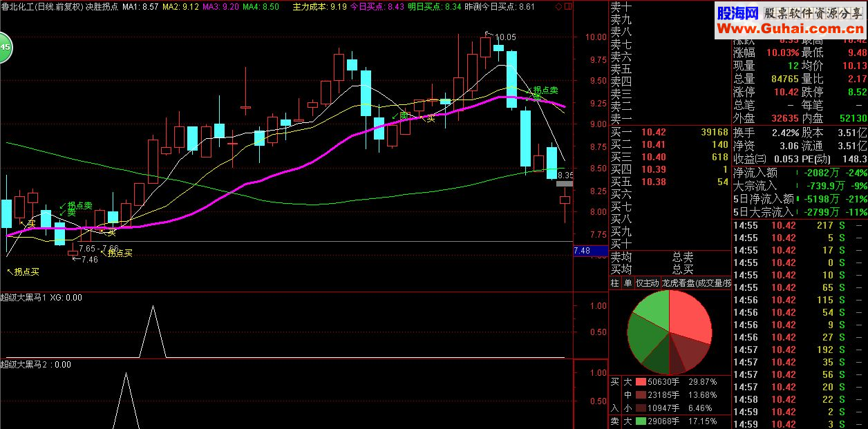This screenshot has height=429, width=868.
Task: Click the PE(动) 148.3 value
Action: tap(853, 159)
